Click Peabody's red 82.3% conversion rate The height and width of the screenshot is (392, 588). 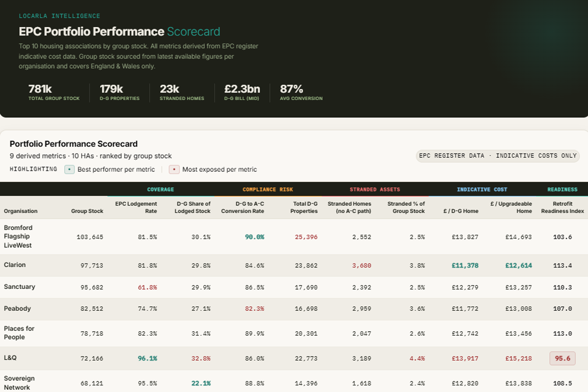coord(255,309)
